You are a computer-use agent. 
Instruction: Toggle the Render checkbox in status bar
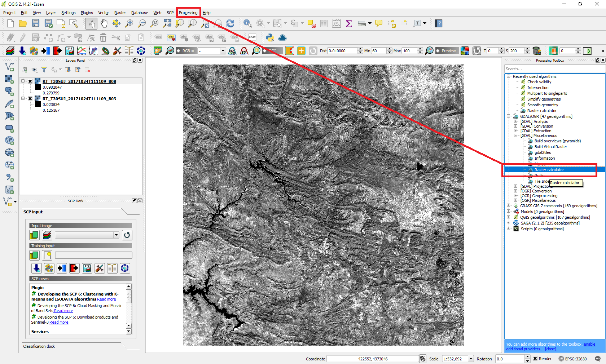click(x=535, y=359)
